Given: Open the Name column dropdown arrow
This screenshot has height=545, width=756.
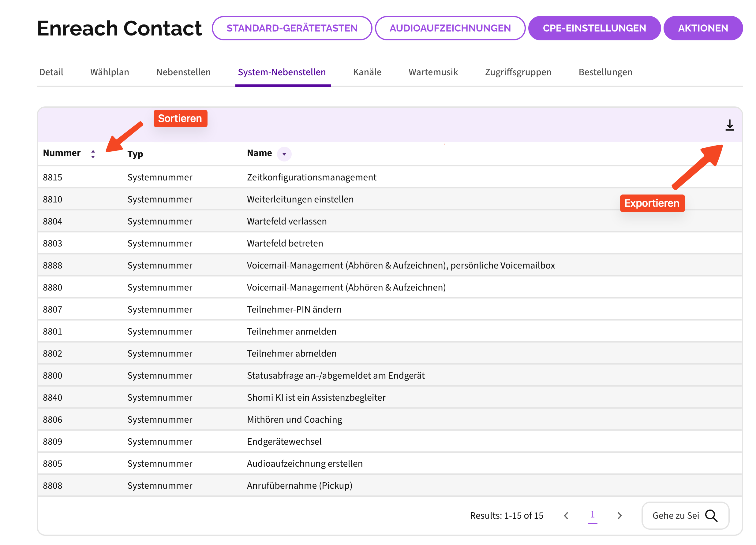Looking at the screenshot, I should 284,154.
